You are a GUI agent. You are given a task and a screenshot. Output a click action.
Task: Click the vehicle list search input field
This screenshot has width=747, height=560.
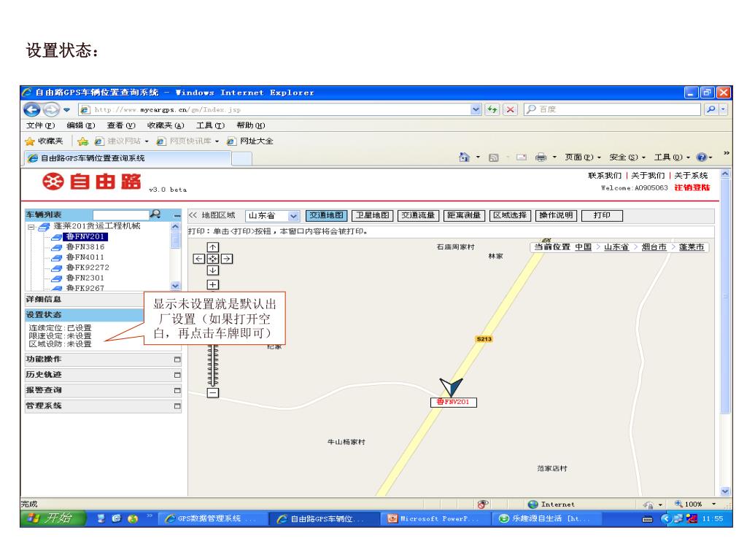pyautogui.click(x=120, y=215)
